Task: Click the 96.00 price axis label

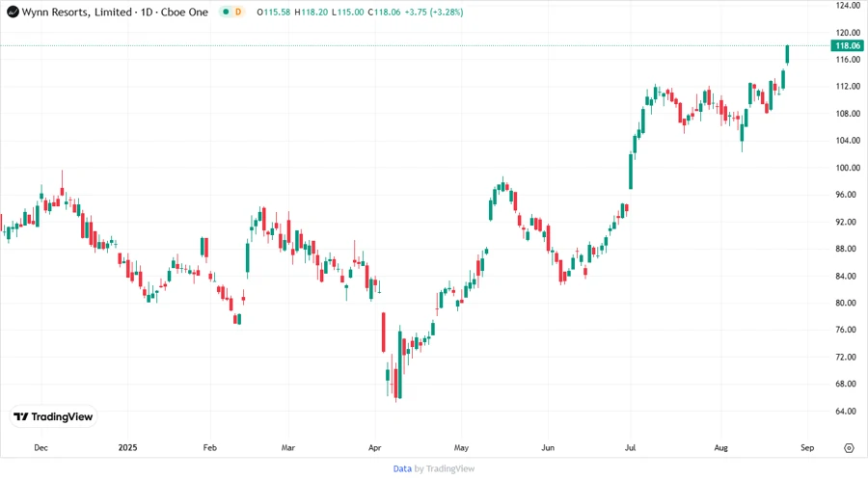Action: click(848, 195)
